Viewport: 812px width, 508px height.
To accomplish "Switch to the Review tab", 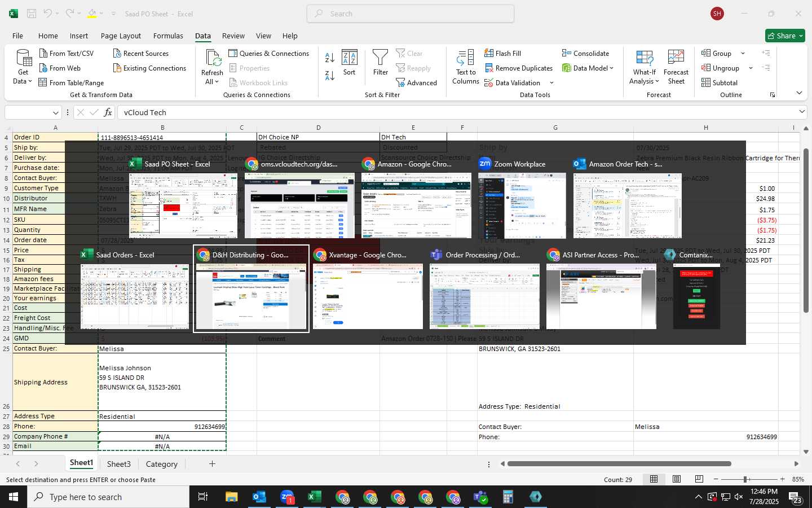I will [x=233, y=36].
